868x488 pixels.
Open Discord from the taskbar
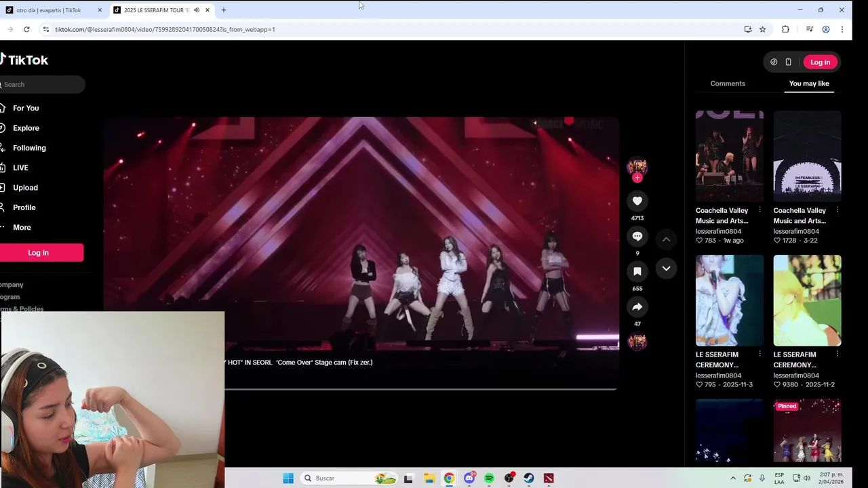[469, 478]
